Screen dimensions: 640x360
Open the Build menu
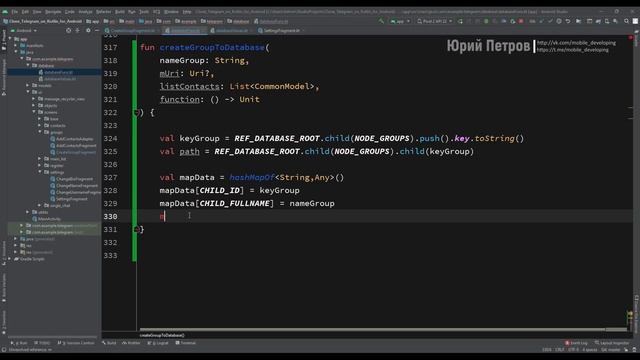pyautogui.click(x=120, y=12)
